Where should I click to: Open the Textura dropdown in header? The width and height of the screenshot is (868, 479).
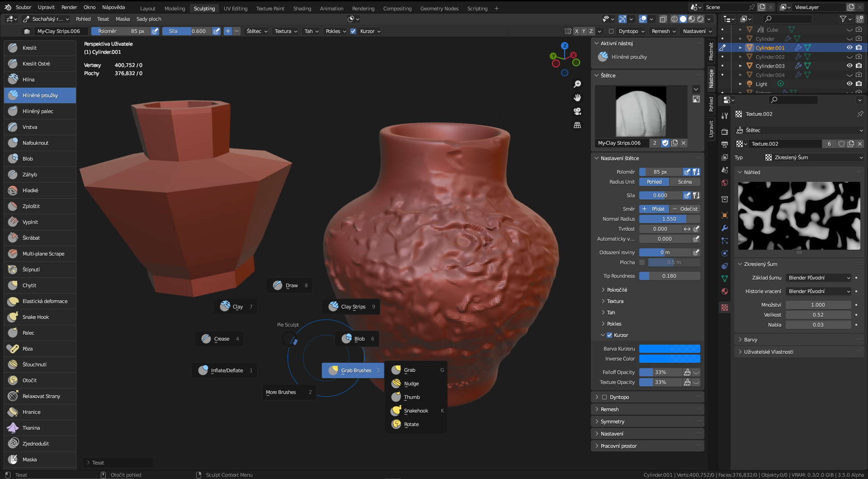pyautogui.click(x=286, y=31)
